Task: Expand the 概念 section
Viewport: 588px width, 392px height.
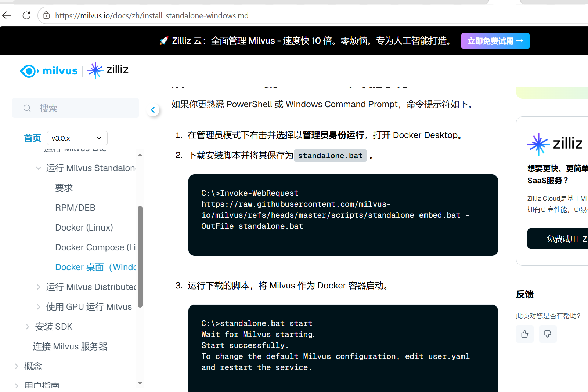Action: click(x=17, y=366)
